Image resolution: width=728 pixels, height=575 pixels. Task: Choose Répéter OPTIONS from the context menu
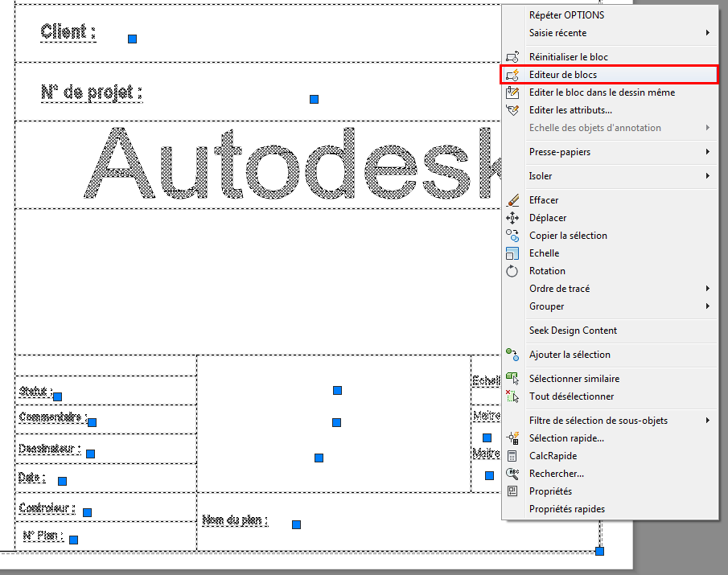[610, 14]
